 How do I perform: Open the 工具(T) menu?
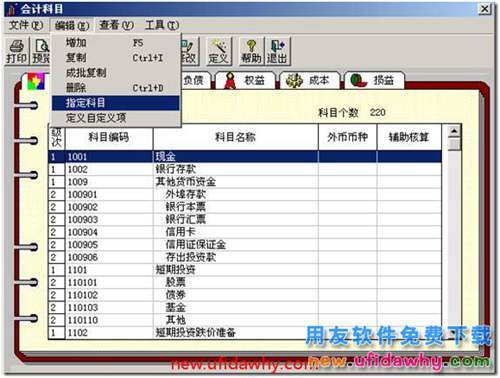tap(162, 25)
